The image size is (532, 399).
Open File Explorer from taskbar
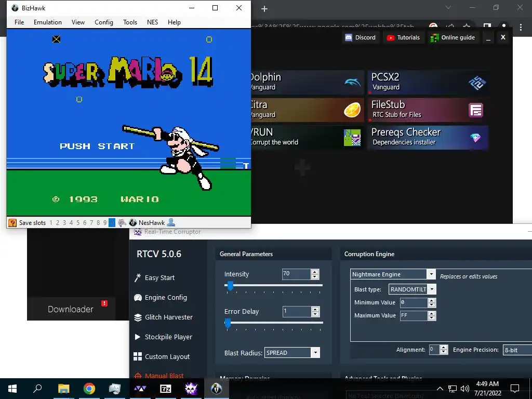click(x=63, y=389)
